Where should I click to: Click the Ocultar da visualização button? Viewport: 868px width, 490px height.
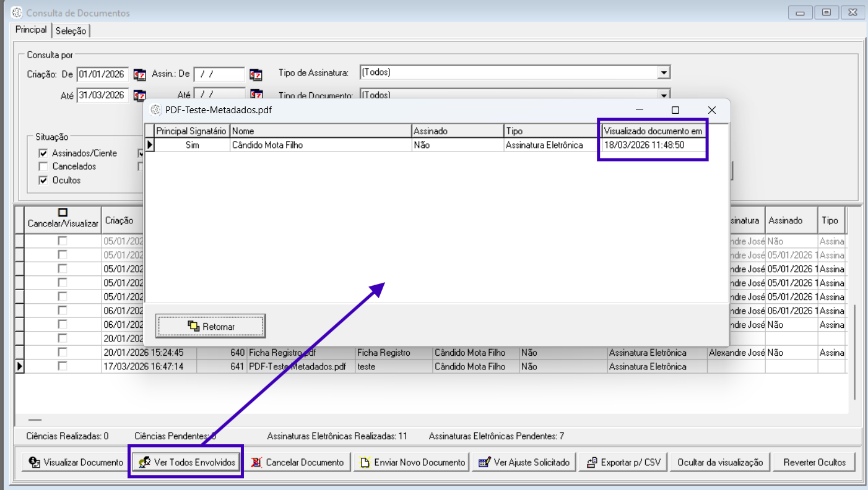(719, 462)
